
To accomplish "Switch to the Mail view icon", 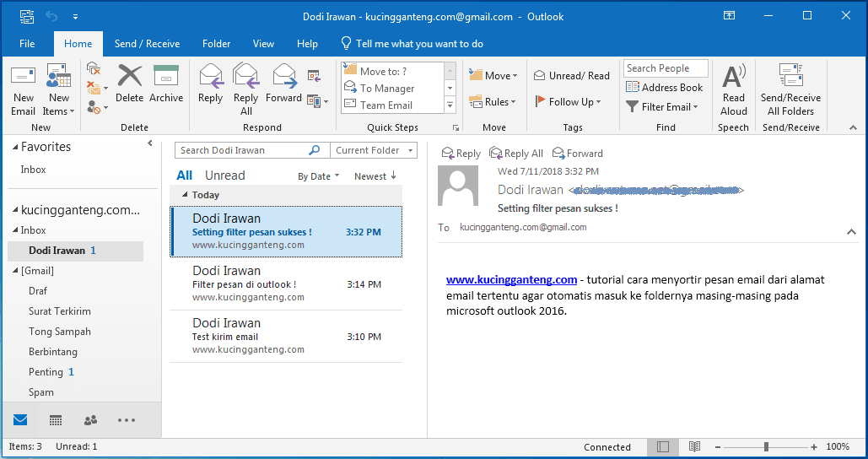I will coord(20,420).
